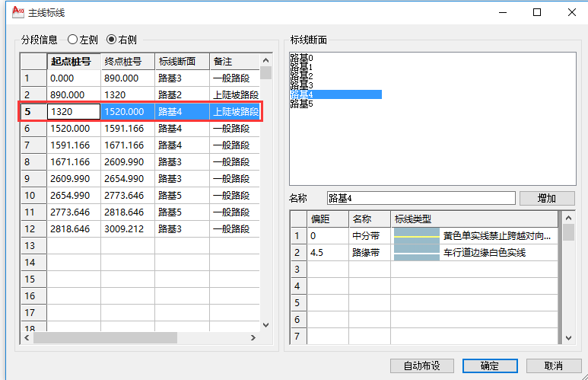Click the segment table's horizontal scrollbar right arrow

click(x=255, y=337)
